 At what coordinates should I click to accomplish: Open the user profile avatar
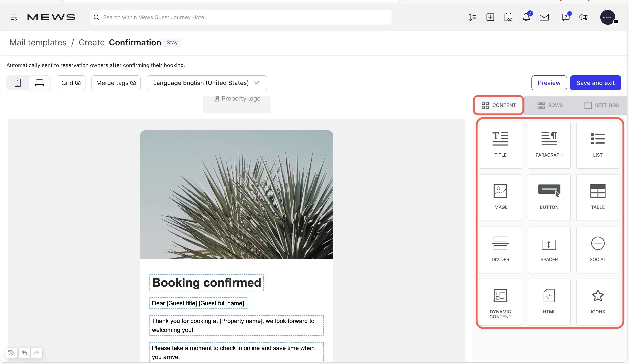(608, 17)
